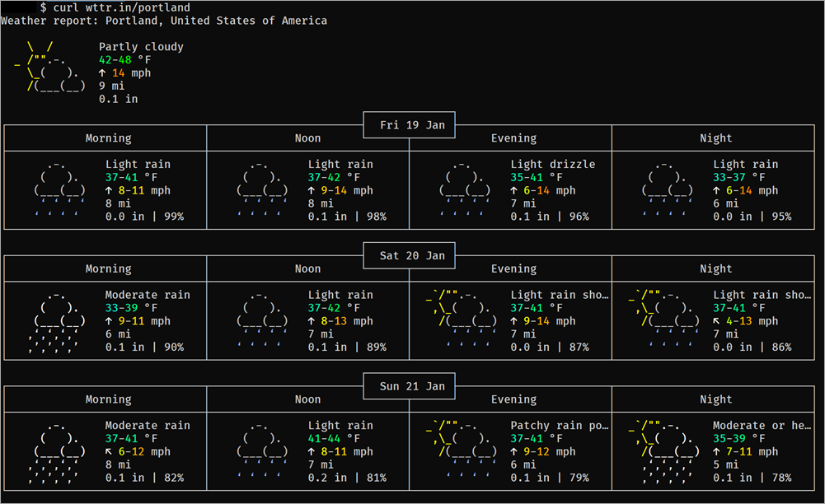Image resolution: width=825 pixels, height=504 pixels.
Task: Select Sunday Noon temperature 41-44 °F
Action: [334, 438]
